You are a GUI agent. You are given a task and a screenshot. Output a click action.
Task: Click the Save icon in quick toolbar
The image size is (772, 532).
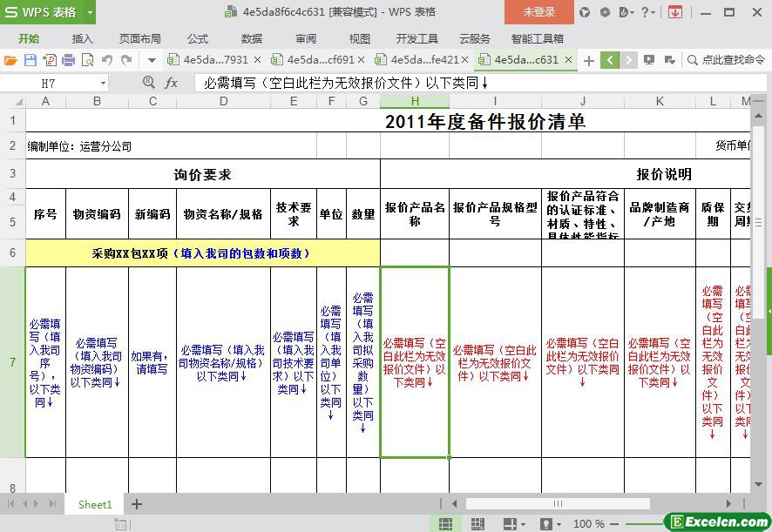point(30,60)
